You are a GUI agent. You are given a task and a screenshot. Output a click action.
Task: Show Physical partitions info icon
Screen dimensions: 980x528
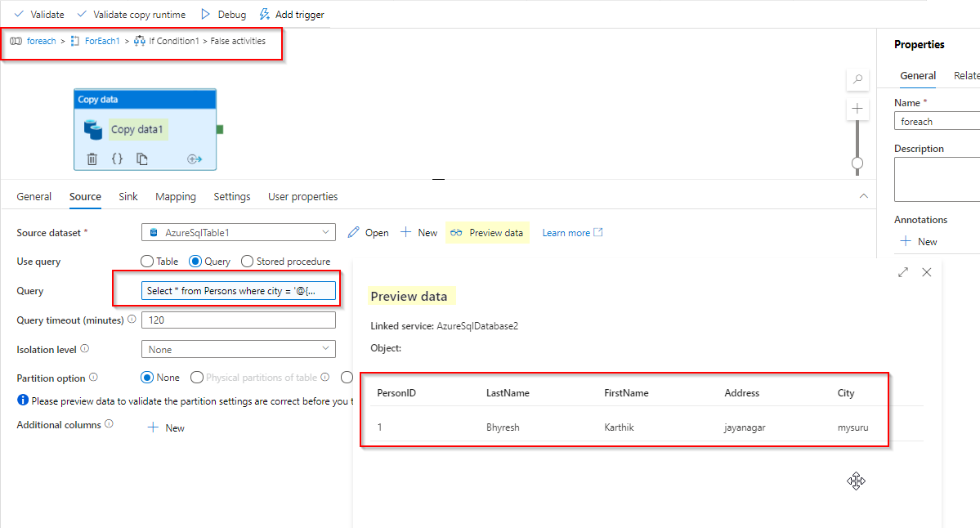(x=325, y=377)
